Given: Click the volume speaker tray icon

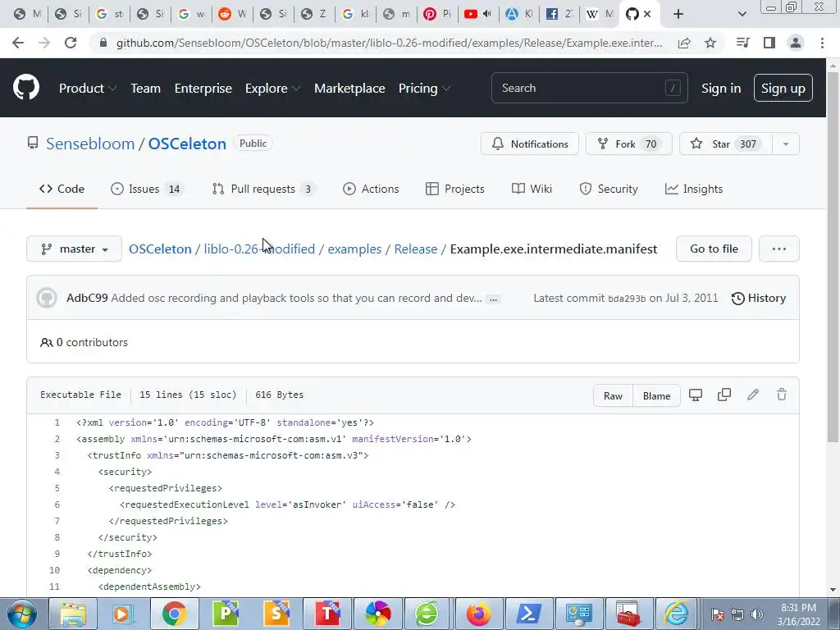Looking at the screenshot, I should (x=756, y=614).
